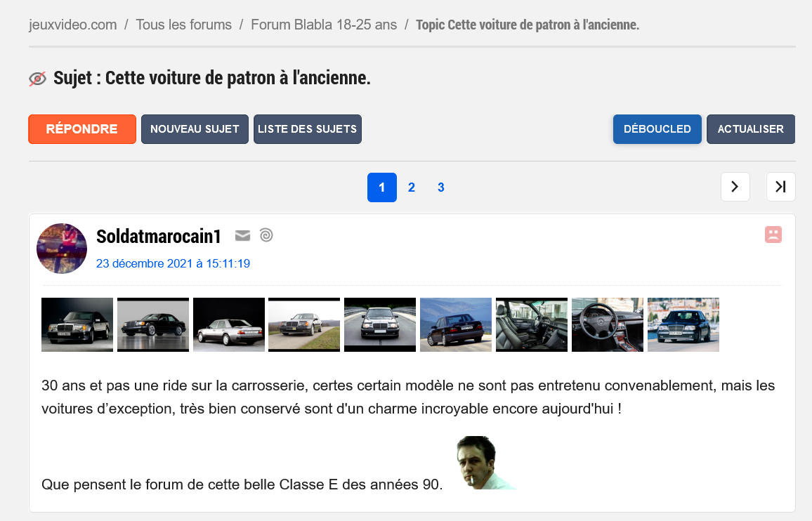Open jeuxvideo.com breadcrumb link
Image resolution: width=812 pixels, height=521 pixels.
pyautogui.click(x=73, y=25)
